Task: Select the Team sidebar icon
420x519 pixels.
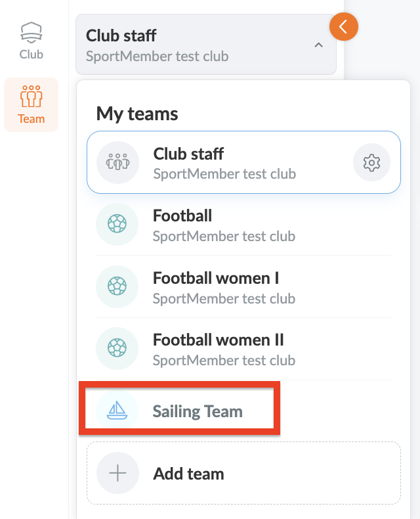Action: pos(31,97)
